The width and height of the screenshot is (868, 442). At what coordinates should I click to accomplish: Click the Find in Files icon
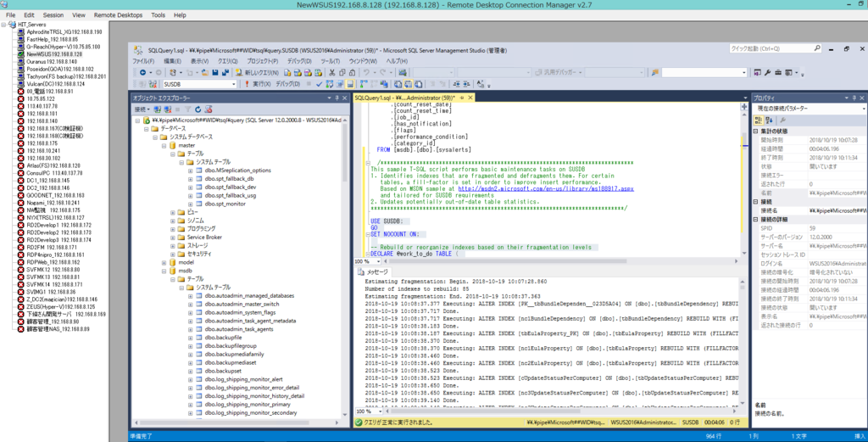(655, 73)
